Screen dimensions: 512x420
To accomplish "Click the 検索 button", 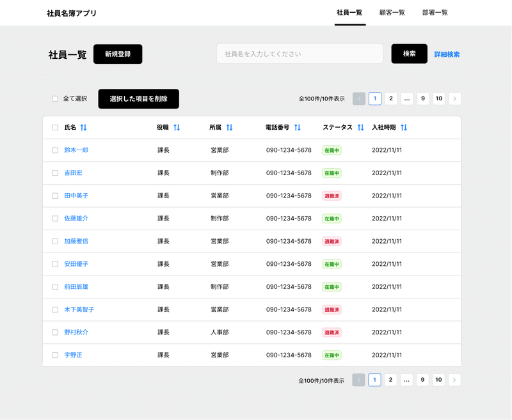I will 410,54.
